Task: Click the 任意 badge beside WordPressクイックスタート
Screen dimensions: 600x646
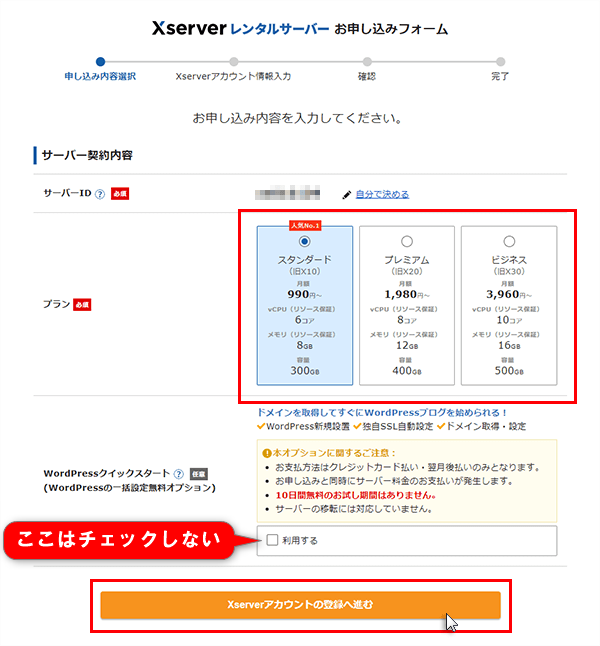Action: point(199,474)
